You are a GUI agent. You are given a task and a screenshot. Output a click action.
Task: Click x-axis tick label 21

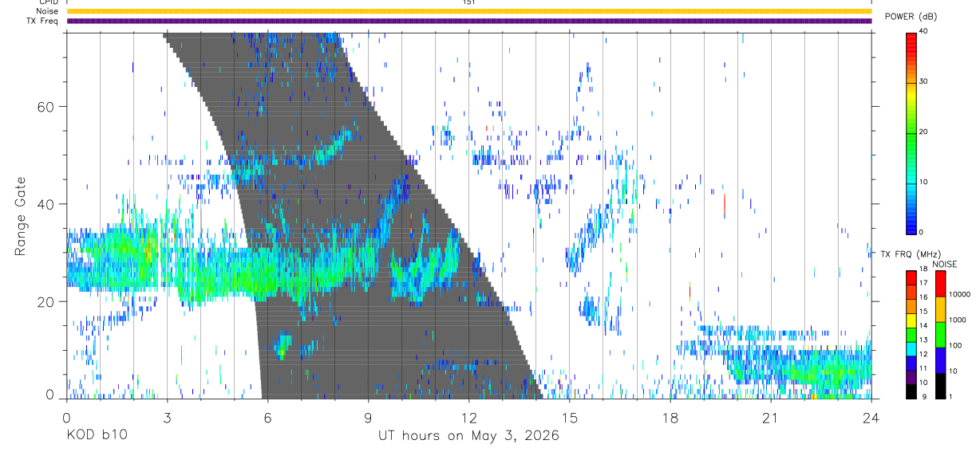[x=770, y=417]
